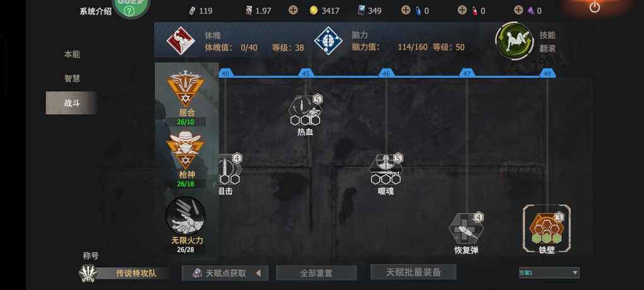Select the 噬魂 talent icon
The height and width of the screenshot is (290, 644).
tap(386, 169)
